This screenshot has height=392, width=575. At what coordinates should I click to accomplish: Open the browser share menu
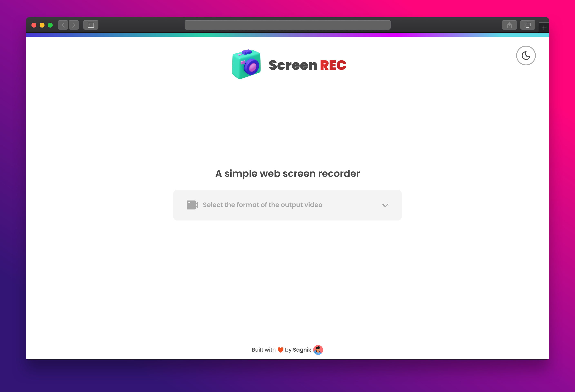click(x=509, y=25)
